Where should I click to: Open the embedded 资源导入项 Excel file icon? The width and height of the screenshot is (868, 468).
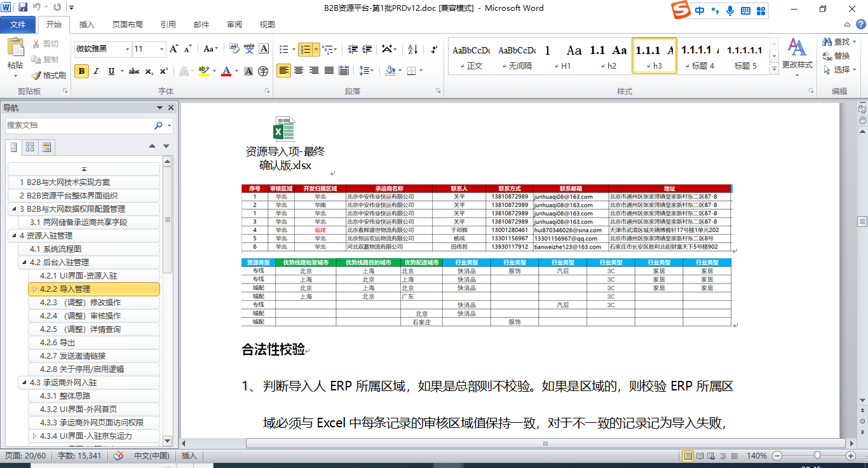coord(285,130)
